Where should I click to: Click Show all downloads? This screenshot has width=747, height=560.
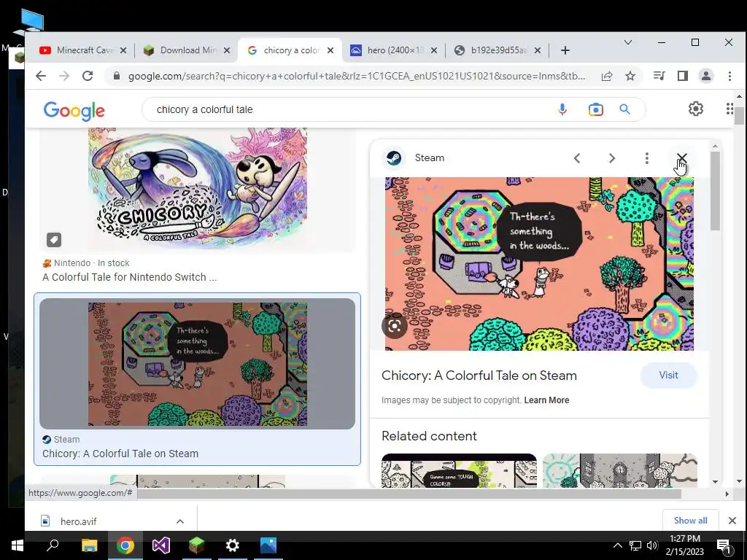(690, 521)
